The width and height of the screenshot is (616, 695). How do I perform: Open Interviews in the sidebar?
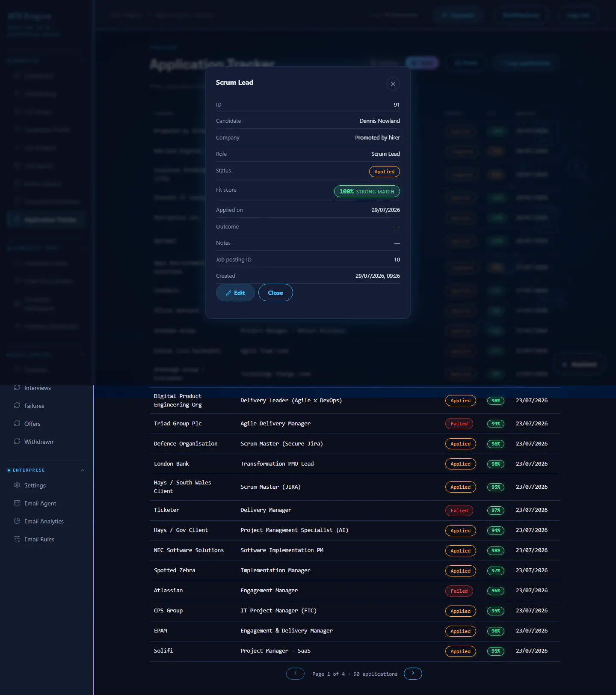click(x=38, y=388)
